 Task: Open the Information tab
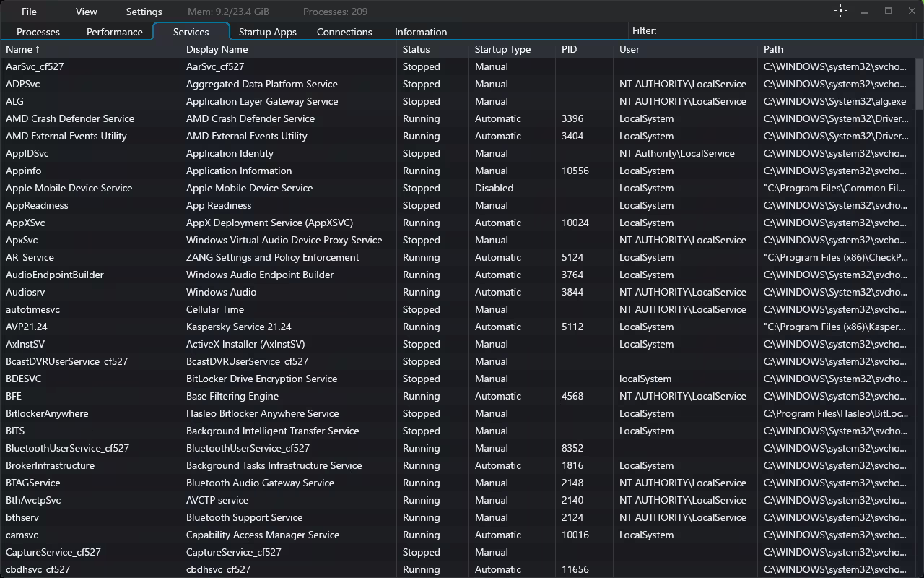click(x=421, y=32)
